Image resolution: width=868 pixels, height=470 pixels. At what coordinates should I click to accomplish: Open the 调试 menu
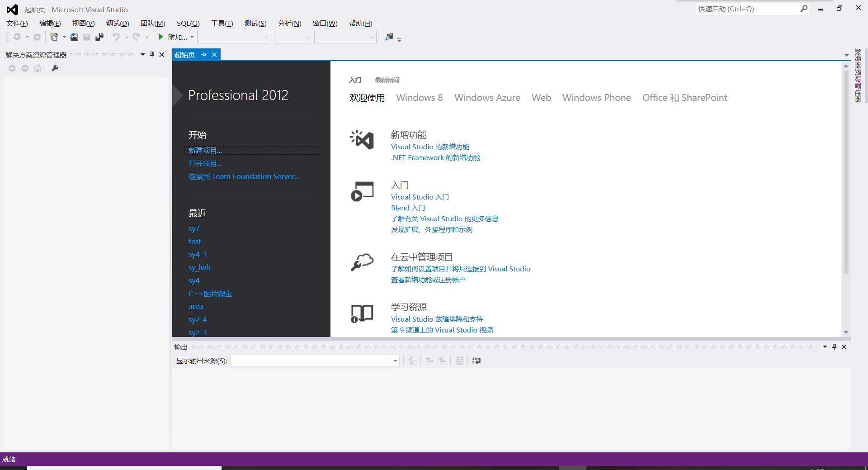117,23
